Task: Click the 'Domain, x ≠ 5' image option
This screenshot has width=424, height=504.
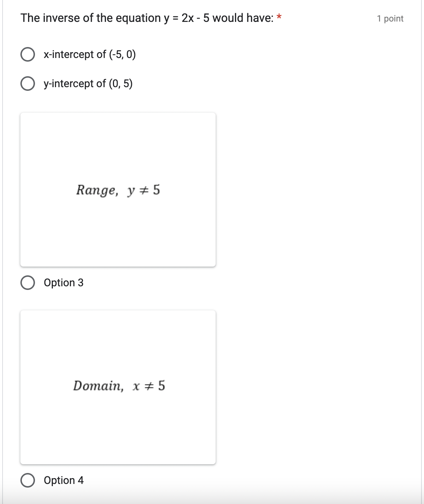Action: pyautogui.click(x=118, y=387)
